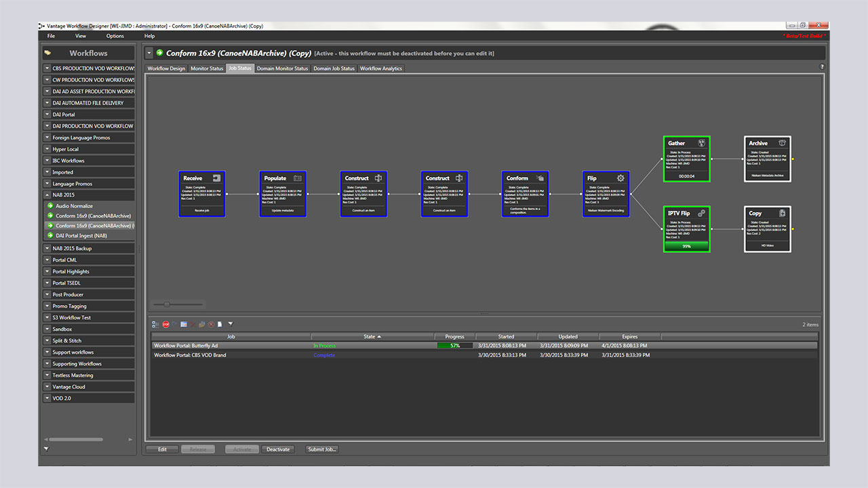Click the filter funnel icon in job toolbar
This screenshot has width=868, height=488.
(231, 324)
